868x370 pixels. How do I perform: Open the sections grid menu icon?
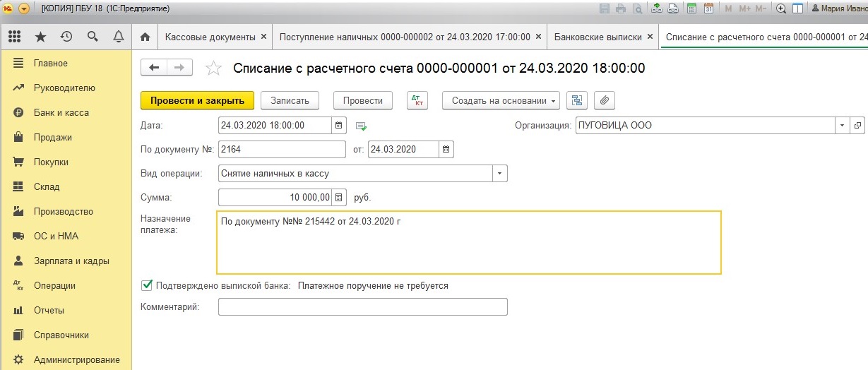click(14, 37)
